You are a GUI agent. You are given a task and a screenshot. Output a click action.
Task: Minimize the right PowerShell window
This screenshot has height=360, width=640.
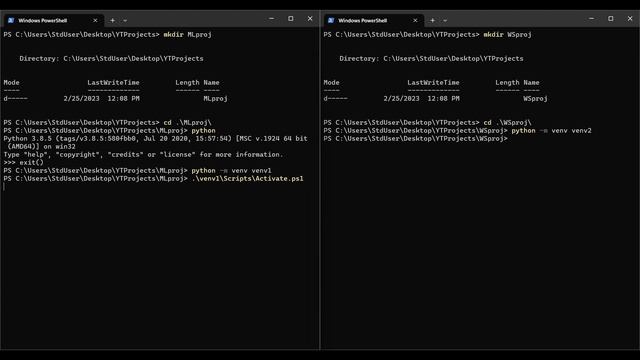[x=591, y=19]
